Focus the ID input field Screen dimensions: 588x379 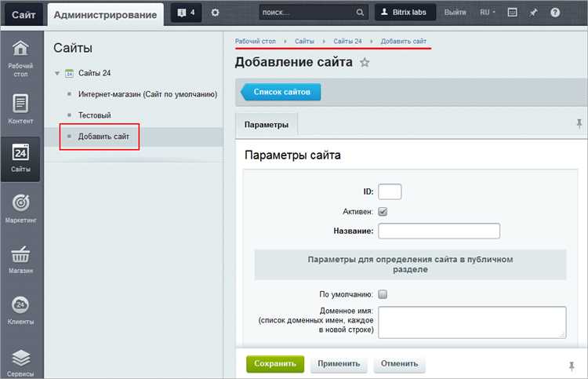(x=390, y=191)
